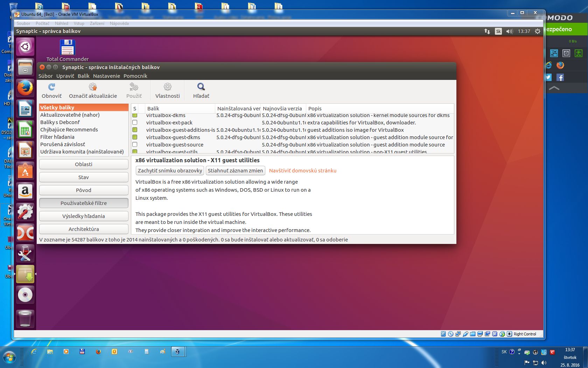Click the Použiť apply toolbar icon
588x368 pixels.
[134, 87]
